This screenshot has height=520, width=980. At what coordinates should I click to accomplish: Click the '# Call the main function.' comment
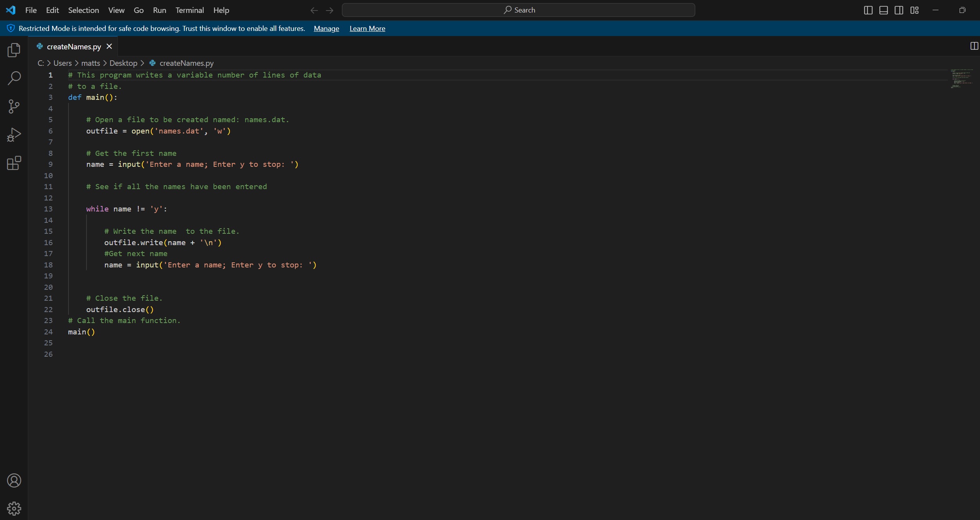point(124,321)
